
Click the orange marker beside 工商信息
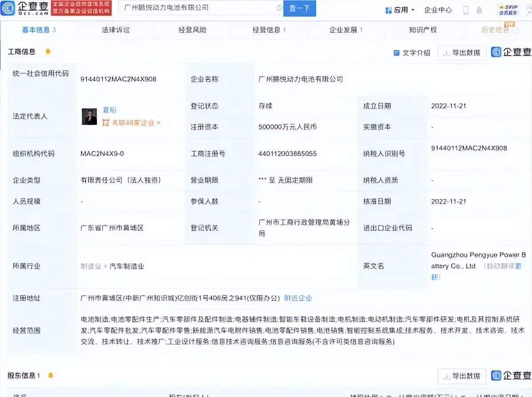click(x=48, y=52)
